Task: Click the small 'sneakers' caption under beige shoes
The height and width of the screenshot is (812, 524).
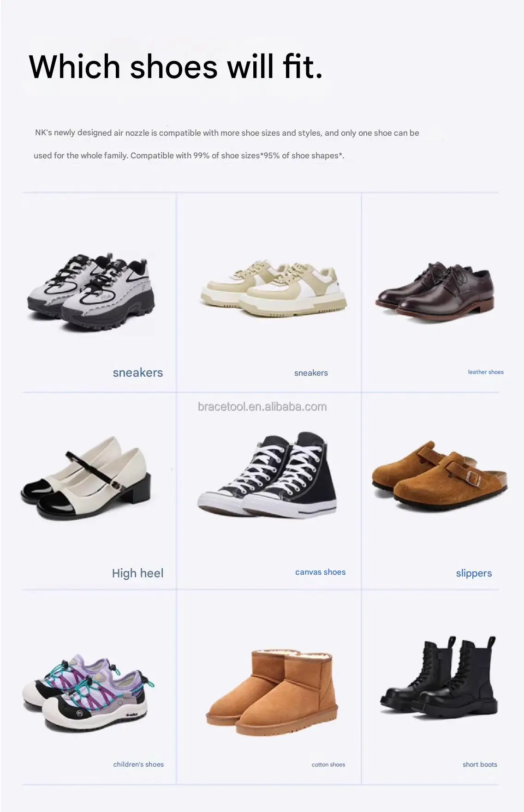Action: (x=311, y=373)
